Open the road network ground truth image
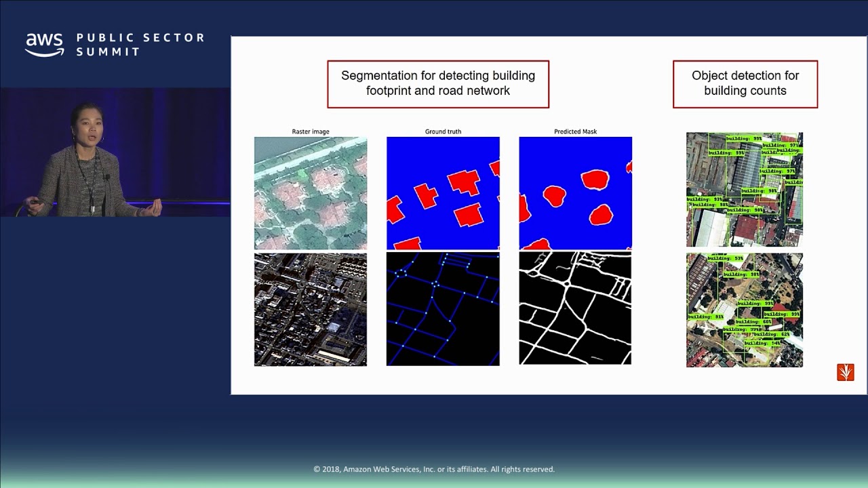The height and width of the screenshot is (488, 868). [x=443, y=310]
